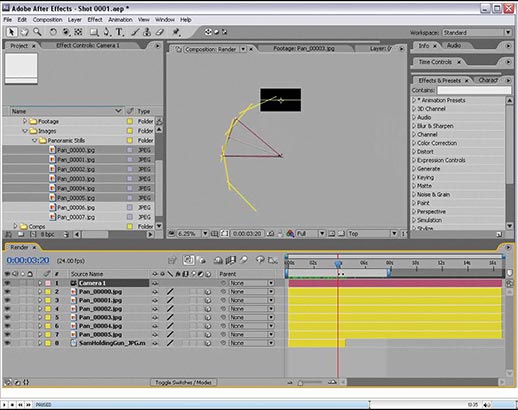The height and width of the screenshot is (410, 518).
Task: Toggle 3D switch on Pan_00000.jpg layer
Action: [208, 292]
